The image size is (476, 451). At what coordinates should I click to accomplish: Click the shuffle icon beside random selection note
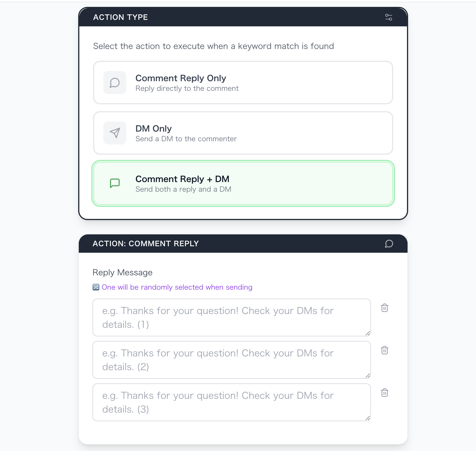pyautogui.click(x=96, y=287)
